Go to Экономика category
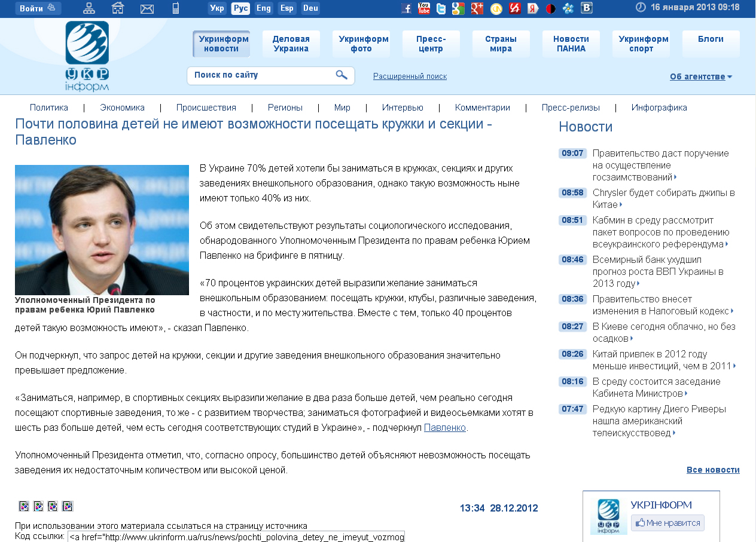 point(123,108)
